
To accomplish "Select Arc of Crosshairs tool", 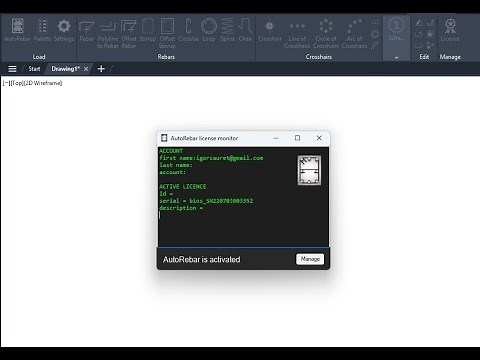I will point(354,33).
